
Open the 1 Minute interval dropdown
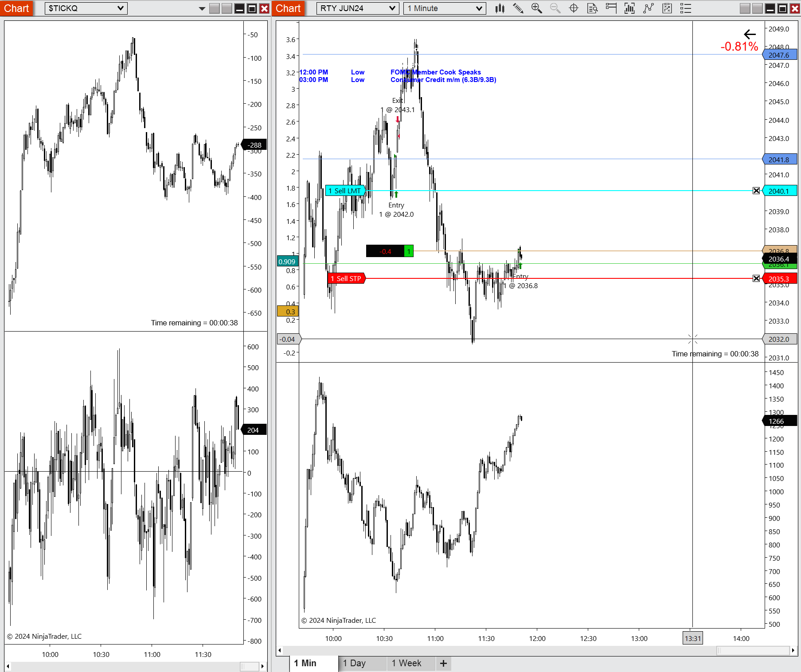pyautogui.click(x=445, y=8)
